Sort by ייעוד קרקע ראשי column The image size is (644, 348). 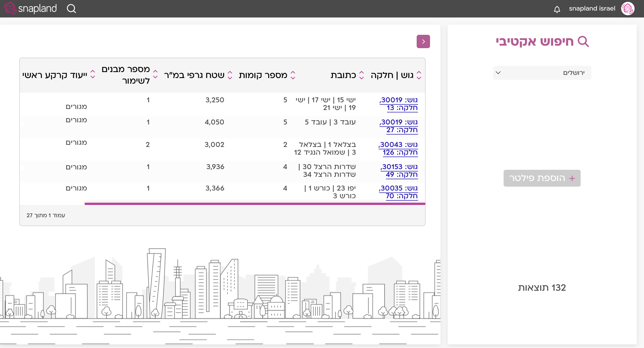pos(93,74)
